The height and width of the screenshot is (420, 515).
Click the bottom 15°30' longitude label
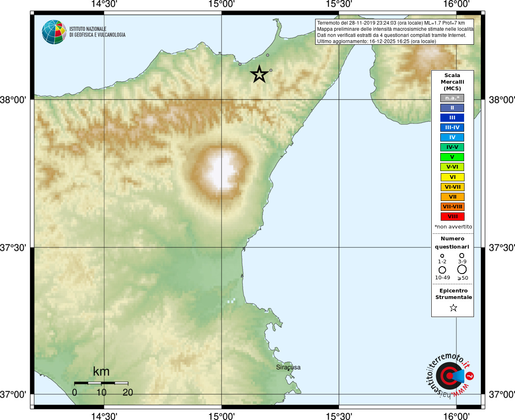point(339,416)
